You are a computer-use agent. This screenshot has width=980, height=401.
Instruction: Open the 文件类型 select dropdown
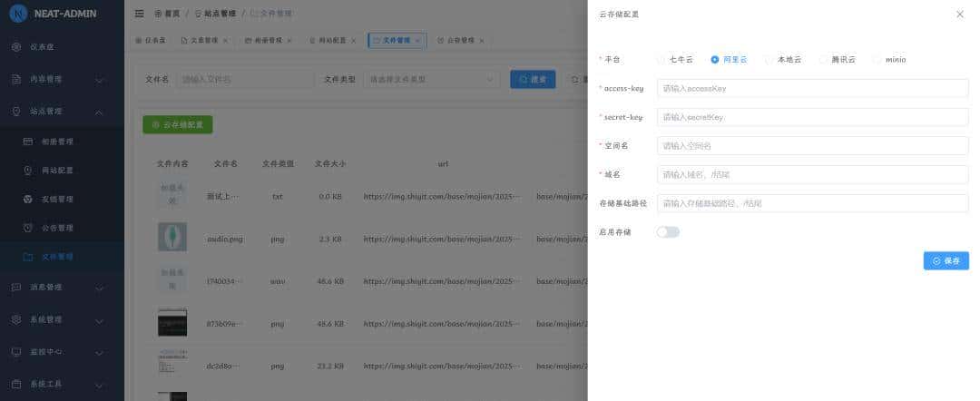(431, 79)
